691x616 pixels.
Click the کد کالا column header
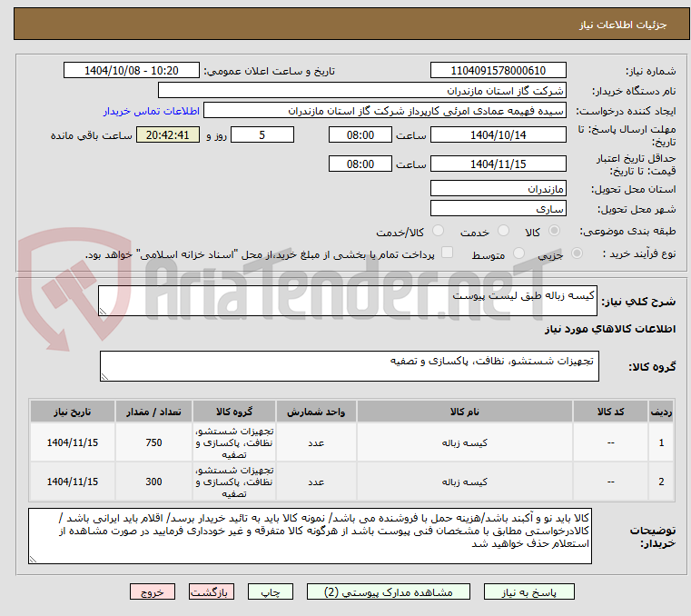(x=610, y=412)
